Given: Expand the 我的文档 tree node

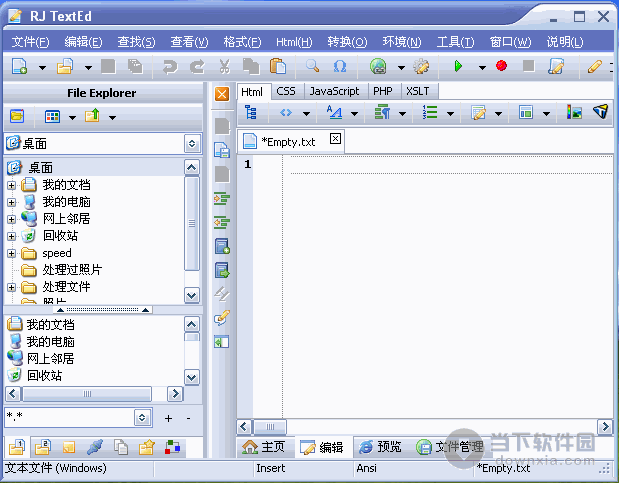Looking at the screenshot, I should click(x=11, y=185).
